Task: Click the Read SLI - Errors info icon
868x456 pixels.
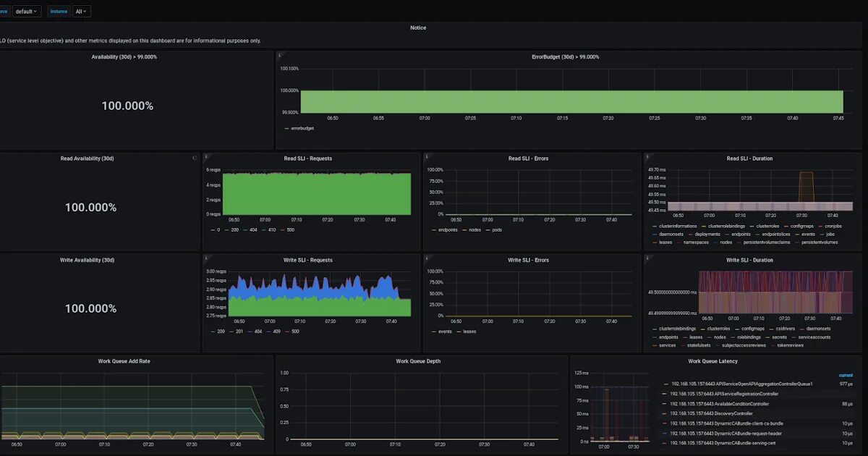Action: click(x=427, y=156)
